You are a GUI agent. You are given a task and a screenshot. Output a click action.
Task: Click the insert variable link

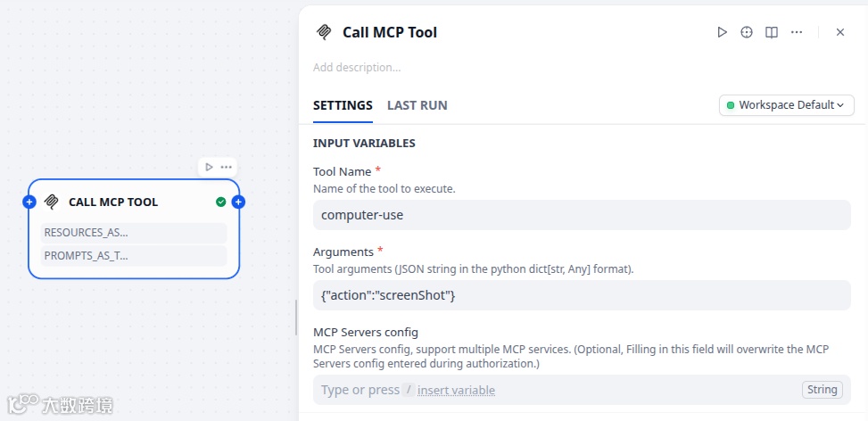[x=456, y=390]
